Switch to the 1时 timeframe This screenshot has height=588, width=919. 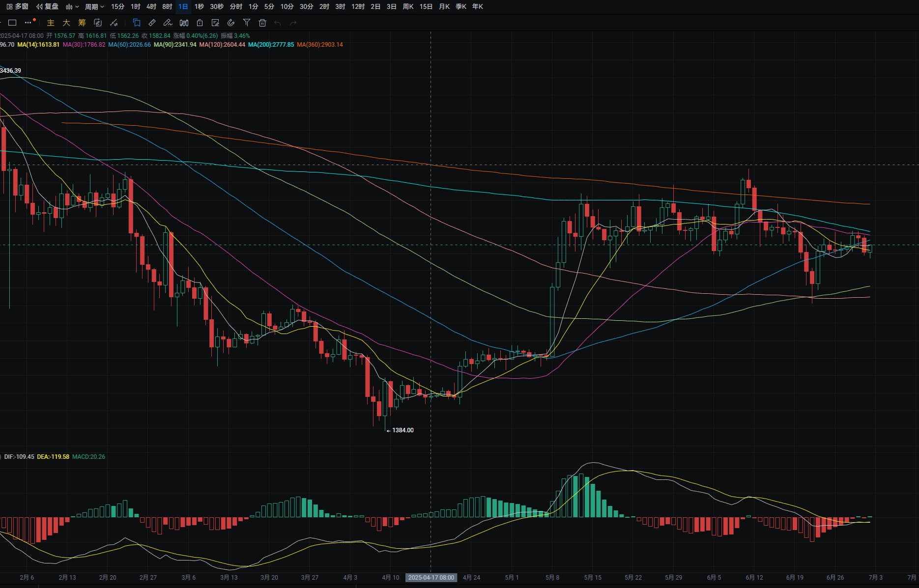point(136,6)
